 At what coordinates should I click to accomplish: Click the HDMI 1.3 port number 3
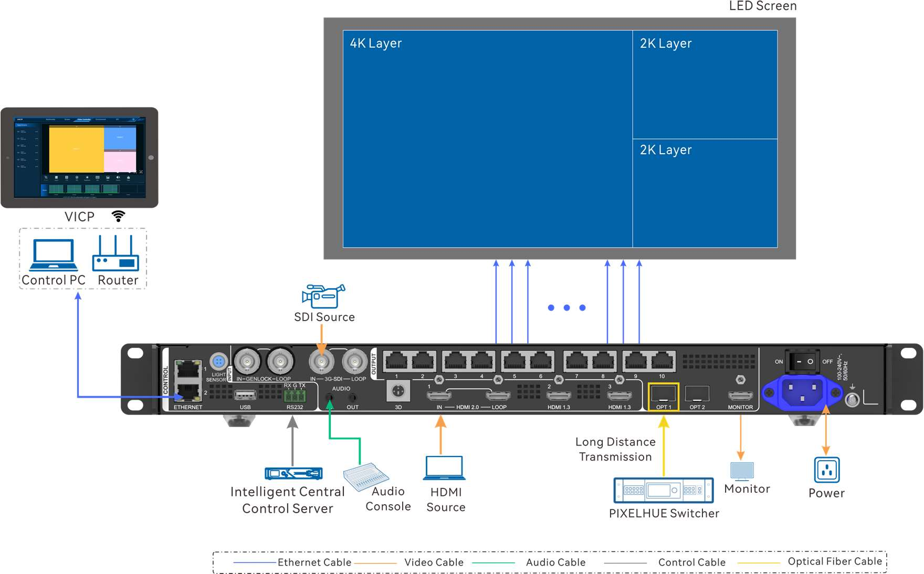click(x=619, y=396)
